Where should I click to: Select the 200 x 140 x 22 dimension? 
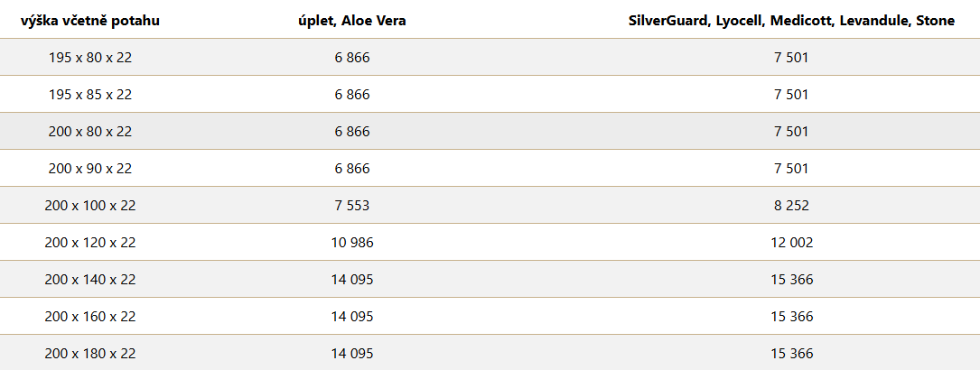point(90,280)
